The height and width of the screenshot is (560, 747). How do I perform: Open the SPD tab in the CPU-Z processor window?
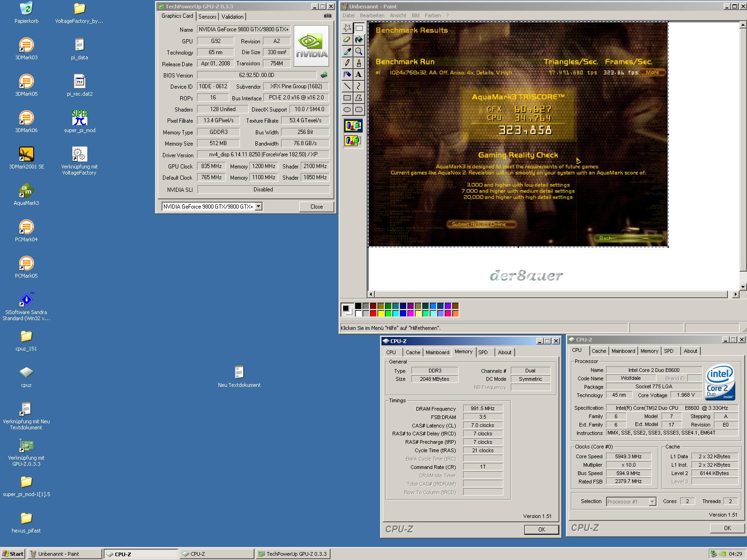point(669,351)
